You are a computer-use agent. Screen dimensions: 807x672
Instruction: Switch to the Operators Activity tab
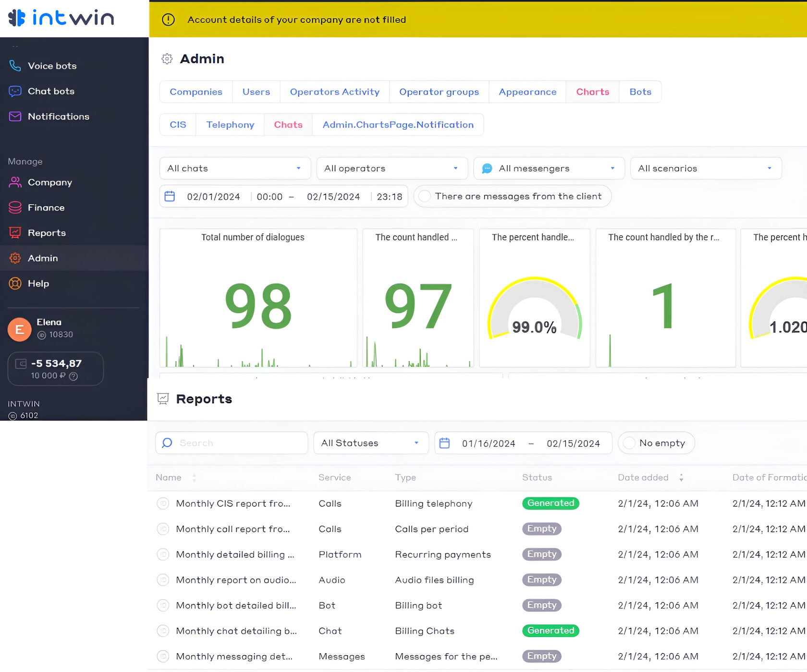[x=334, y=92]
